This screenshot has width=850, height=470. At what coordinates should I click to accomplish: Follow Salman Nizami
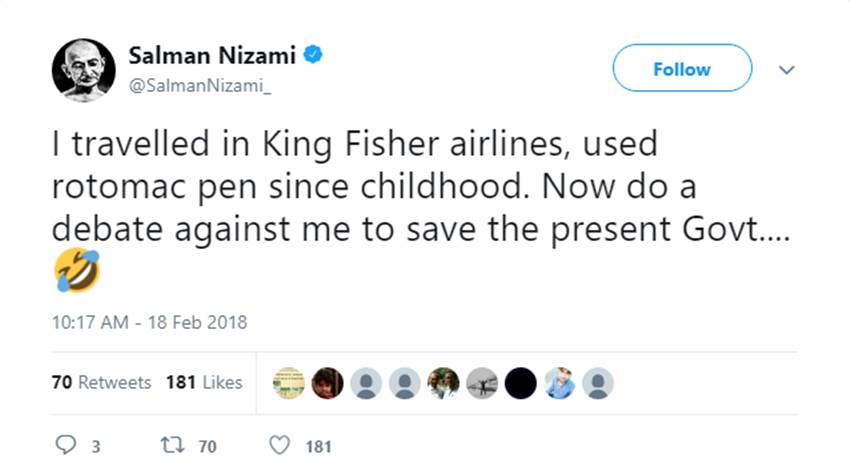tap(681, 69)
